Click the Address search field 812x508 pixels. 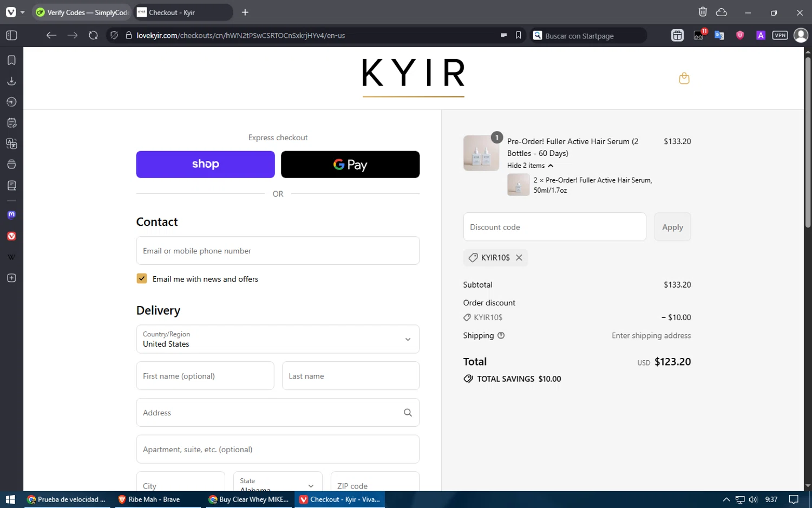[x=278, y=413]
